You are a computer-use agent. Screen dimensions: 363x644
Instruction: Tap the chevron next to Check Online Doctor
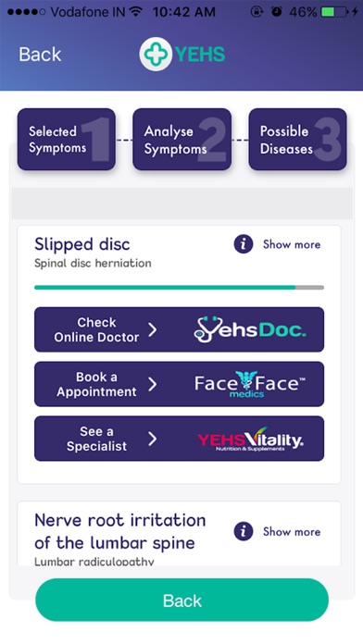coord(153,329)
